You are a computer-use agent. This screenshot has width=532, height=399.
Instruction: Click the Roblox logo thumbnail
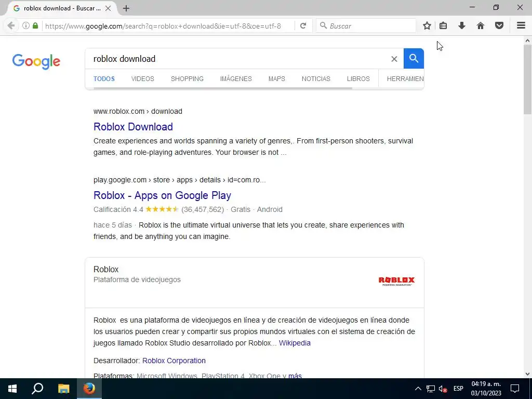[x=396, y=281]
